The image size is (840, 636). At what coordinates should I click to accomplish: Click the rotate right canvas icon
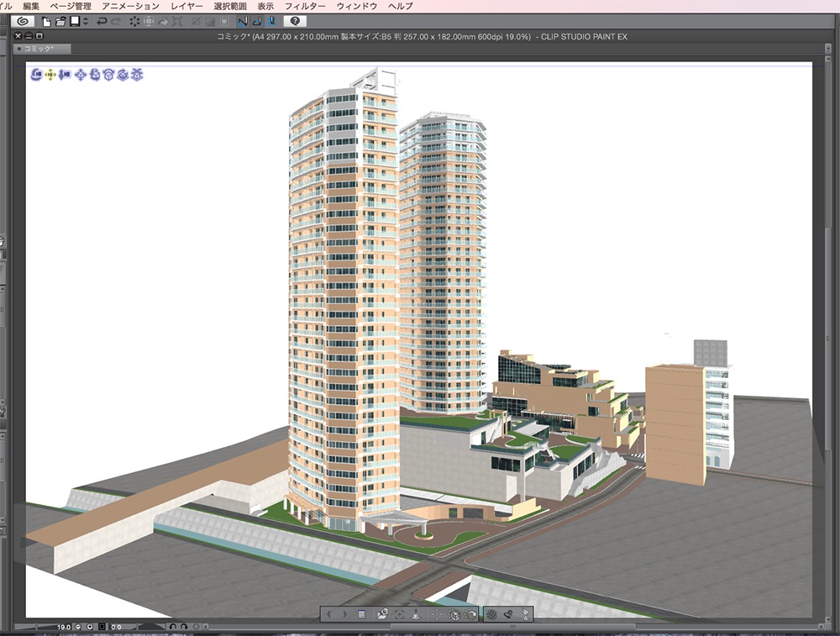pos(184,627)
